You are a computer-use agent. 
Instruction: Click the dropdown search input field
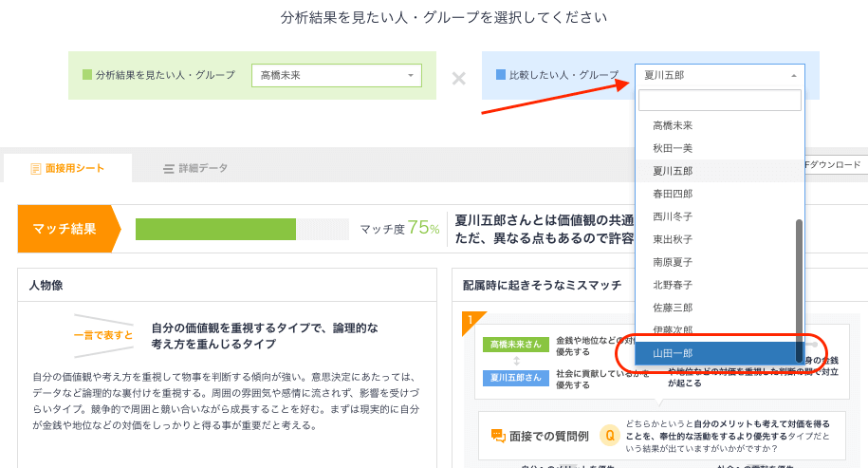719,101
